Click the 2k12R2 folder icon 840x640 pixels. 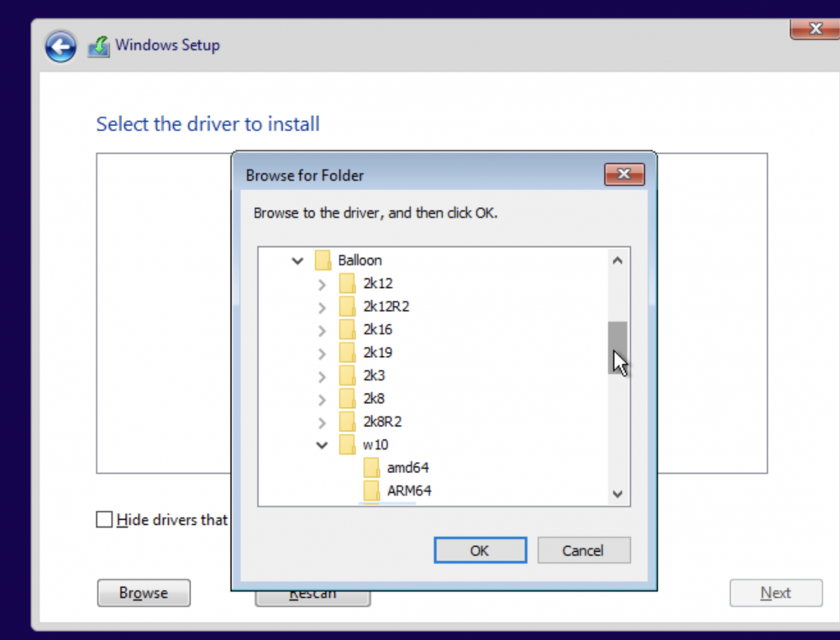click(x=347, y=307)
